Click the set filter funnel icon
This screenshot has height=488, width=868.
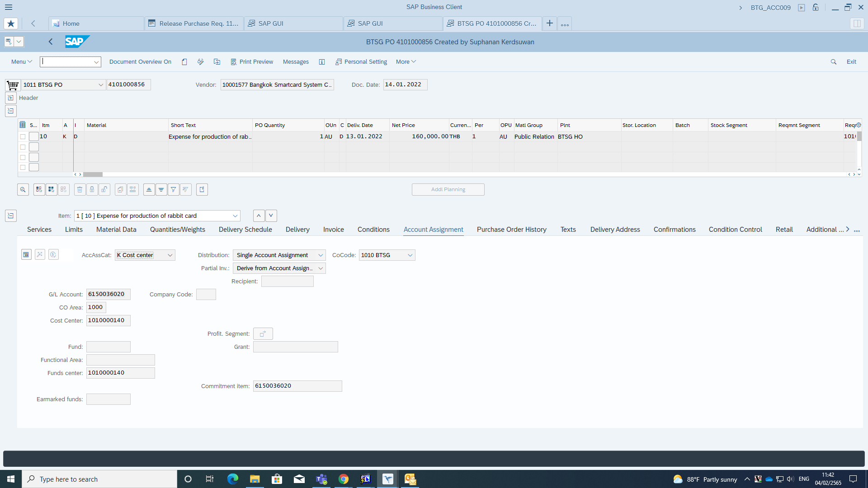[174, 190]
